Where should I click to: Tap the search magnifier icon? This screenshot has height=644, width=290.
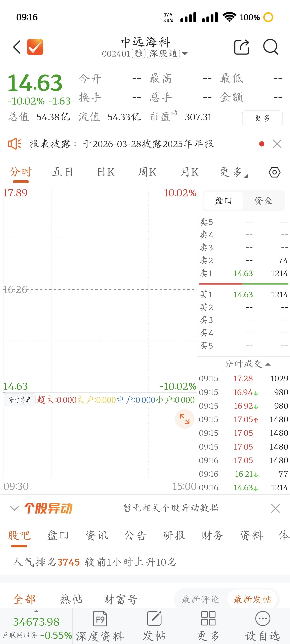tap(270, 47)
